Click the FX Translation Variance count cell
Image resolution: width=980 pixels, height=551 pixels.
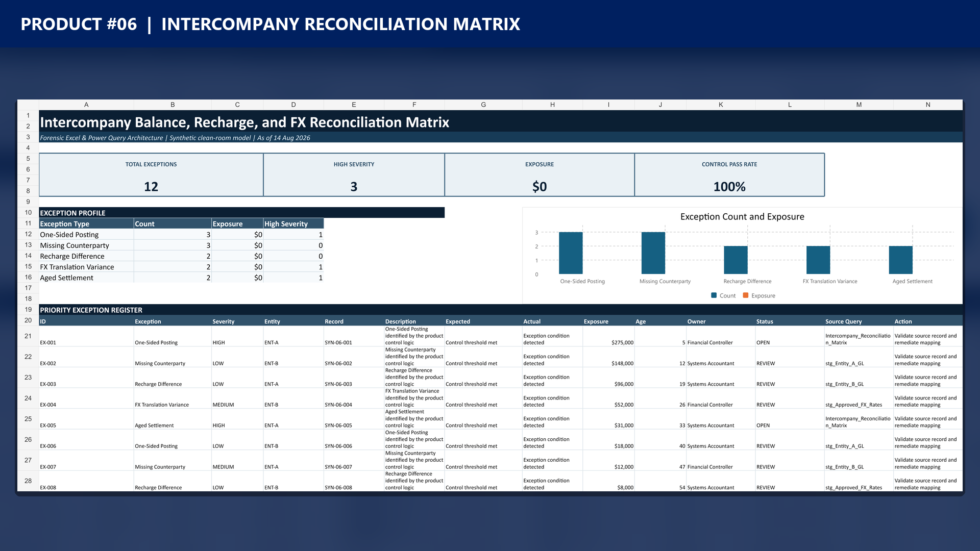173,267
